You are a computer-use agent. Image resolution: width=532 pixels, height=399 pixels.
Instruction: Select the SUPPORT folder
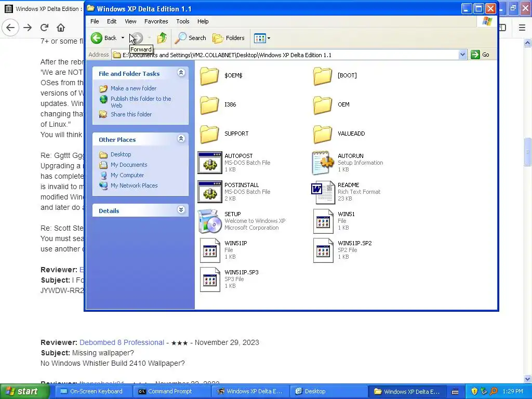click(209, 134)
